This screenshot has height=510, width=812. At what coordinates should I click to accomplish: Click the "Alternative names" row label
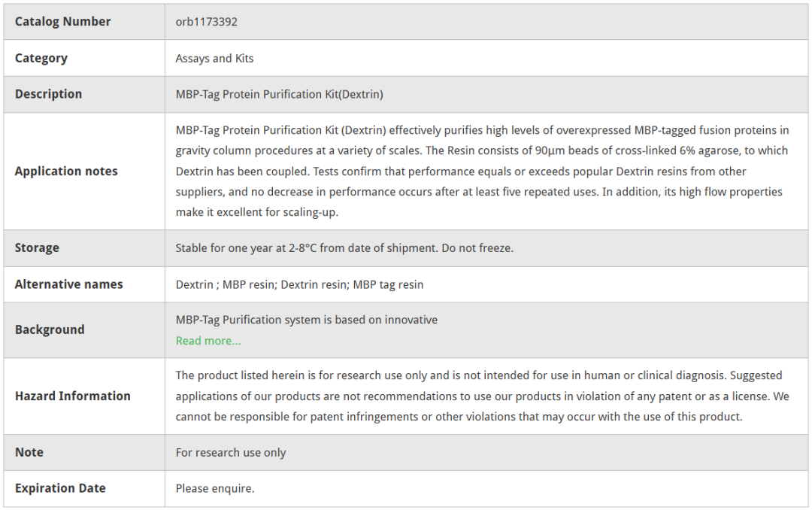(x=68, y=284)
